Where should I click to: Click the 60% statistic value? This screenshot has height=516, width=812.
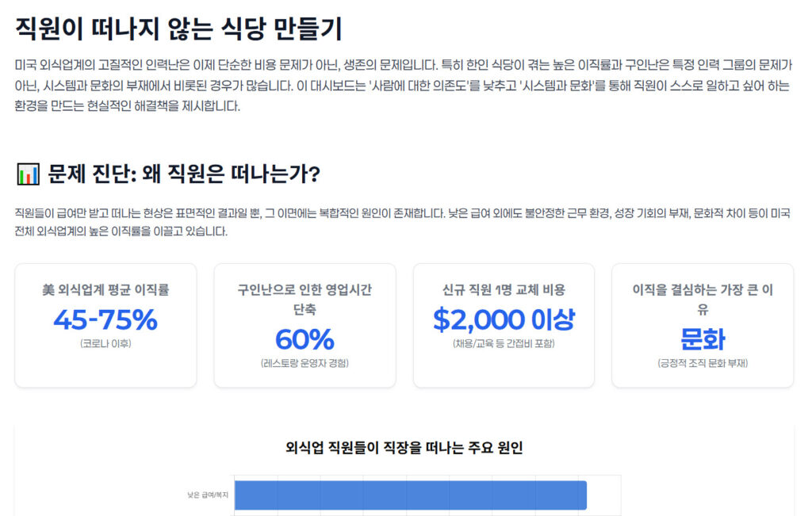(x=304, y=339)
